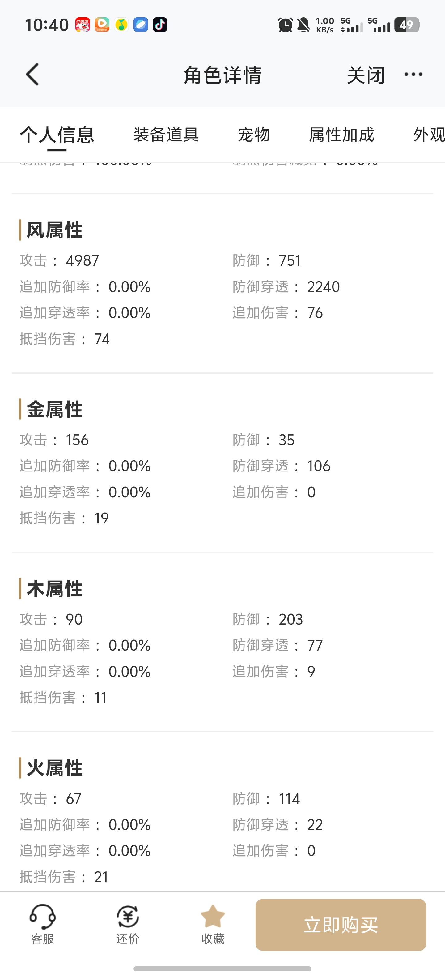Tap the 还价 bargain yen icon
Image resolution: width=445 pixels, height=980 pixels.
click(x=128, y=917)
